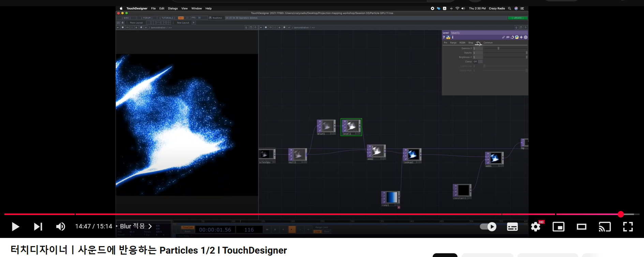This screenshot has height=257, width=644.
Task: Select the four-pane grid layout icon
Action: click(x=169, y=23)
